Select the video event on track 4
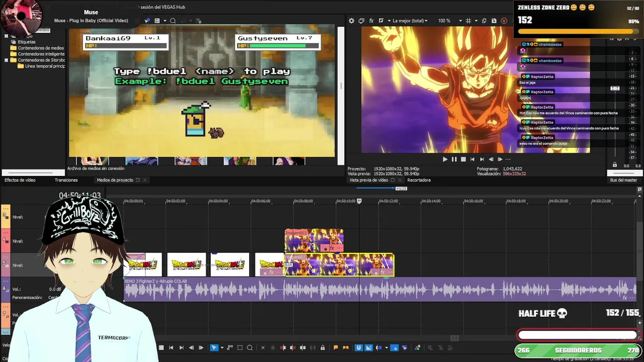Screen dimensions: 644x362 click(314, 240)
